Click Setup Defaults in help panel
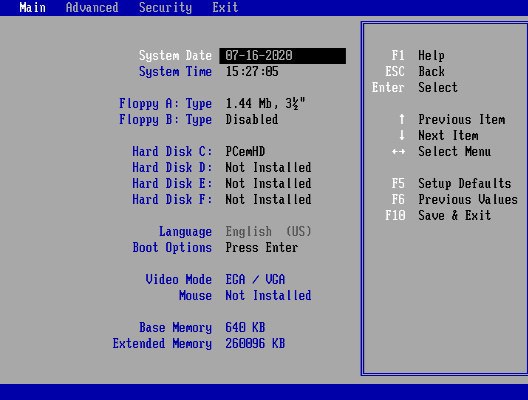The width and height of the screenshot is (528, 400). click(465, 184)
